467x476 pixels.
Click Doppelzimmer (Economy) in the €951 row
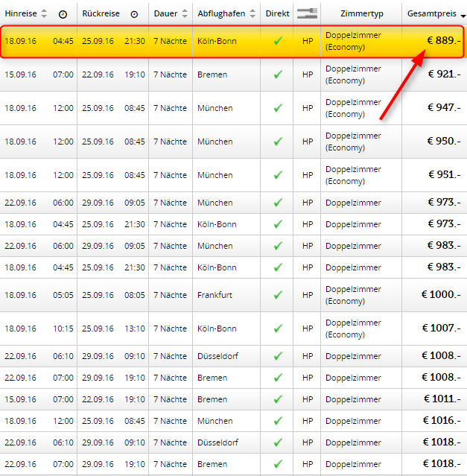354,175
